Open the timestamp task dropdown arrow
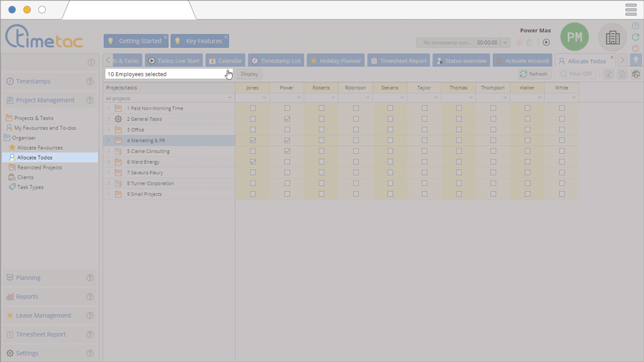 (x=505, y=43)
